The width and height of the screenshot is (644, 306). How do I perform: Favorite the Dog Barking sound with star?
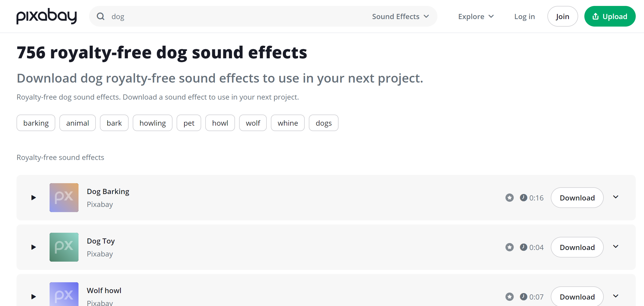pos(509,198)
